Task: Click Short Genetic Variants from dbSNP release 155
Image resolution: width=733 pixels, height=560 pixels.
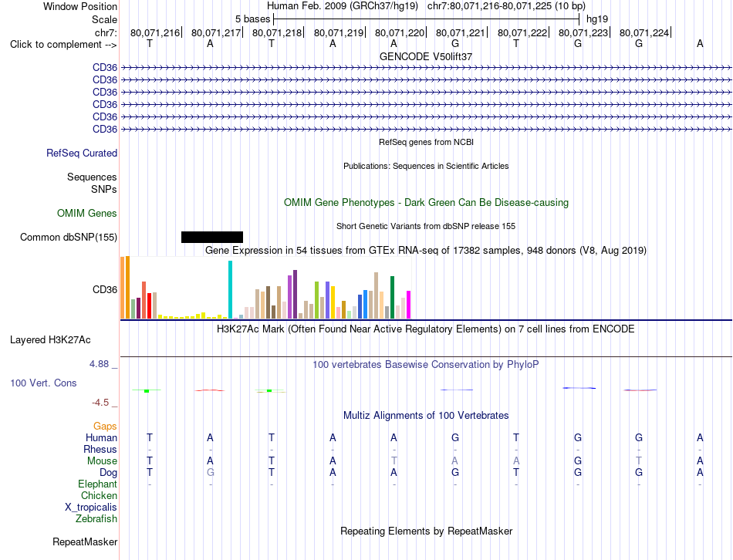Action: [x=426, y=226]
